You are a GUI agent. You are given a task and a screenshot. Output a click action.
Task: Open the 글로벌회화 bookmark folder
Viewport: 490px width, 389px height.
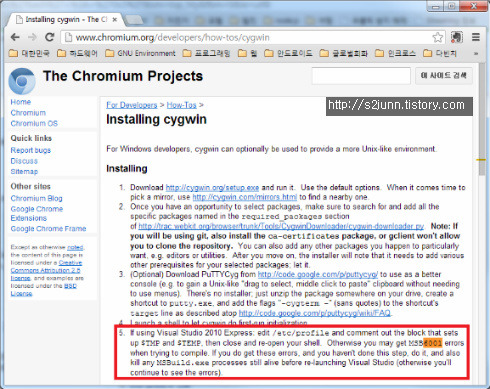[344, 53]
